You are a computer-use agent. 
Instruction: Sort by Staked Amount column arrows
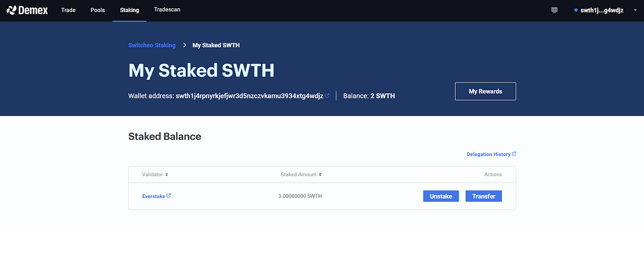coord(320,175)
